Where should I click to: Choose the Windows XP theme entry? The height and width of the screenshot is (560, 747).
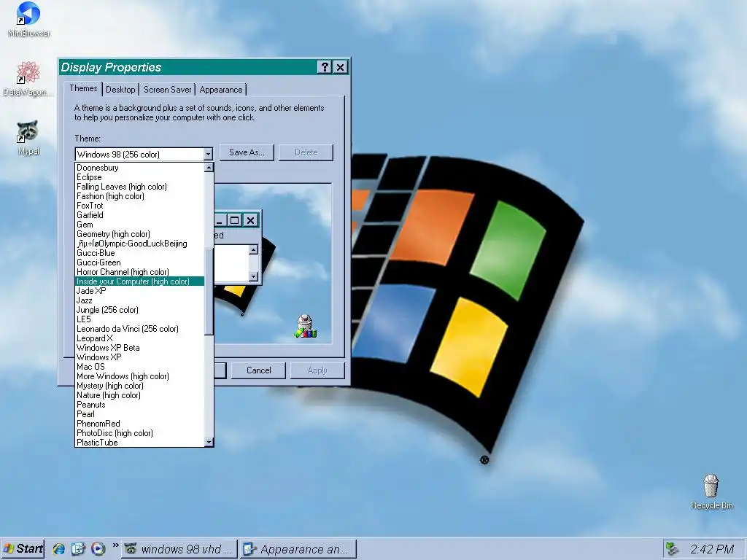(x=140, y=357)
